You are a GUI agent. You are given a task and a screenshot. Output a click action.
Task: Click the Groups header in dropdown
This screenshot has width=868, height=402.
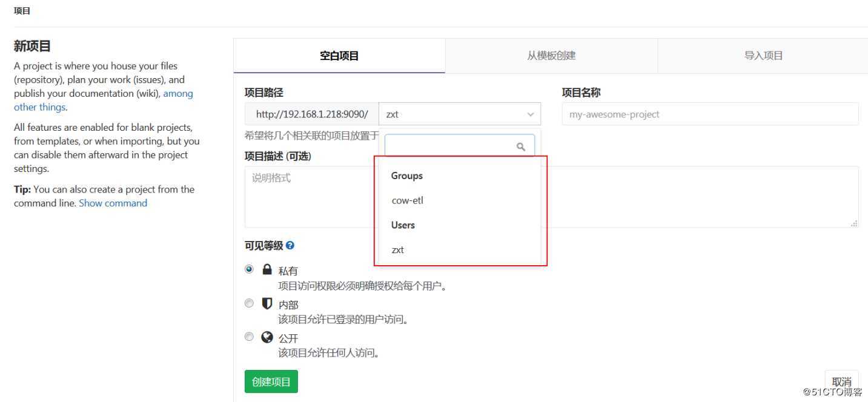click(407, 176)
